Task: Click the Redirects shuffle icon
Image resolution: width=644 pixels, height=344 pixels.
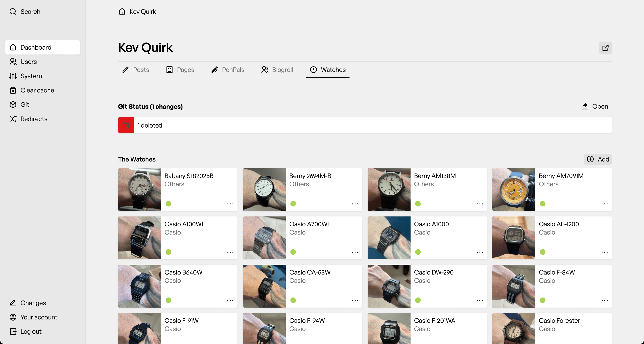Action: tap(13, 119)
